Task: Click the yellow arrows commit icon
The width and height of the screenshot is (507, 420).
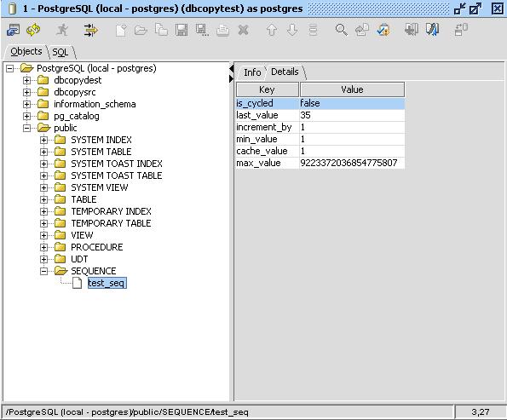Action: pyautogui.click(x=90, y=30)
